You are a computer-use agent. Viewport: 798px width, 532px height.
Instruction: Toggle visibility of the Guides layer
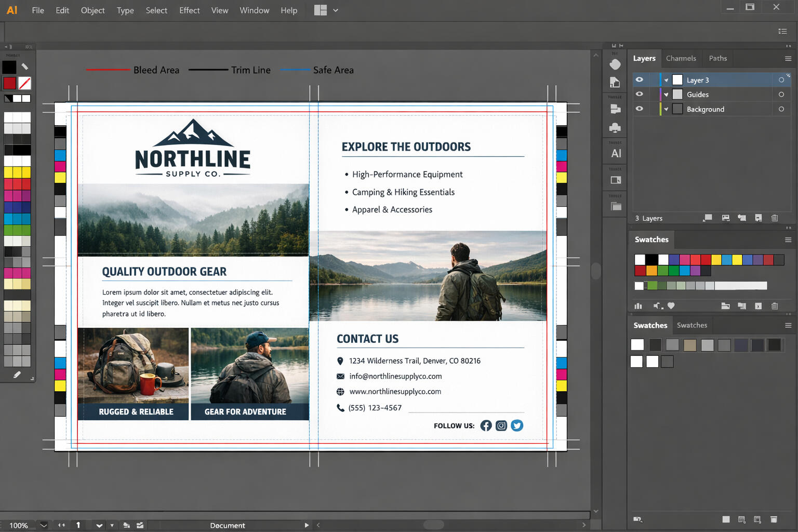tap(639, 95)
